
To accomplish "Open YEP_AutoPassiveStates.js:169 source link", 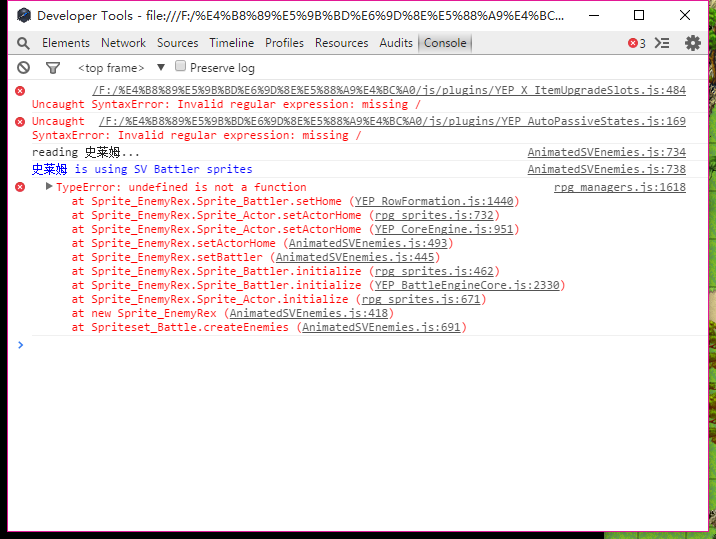I will pyautogui.click(x=392, y=121).
